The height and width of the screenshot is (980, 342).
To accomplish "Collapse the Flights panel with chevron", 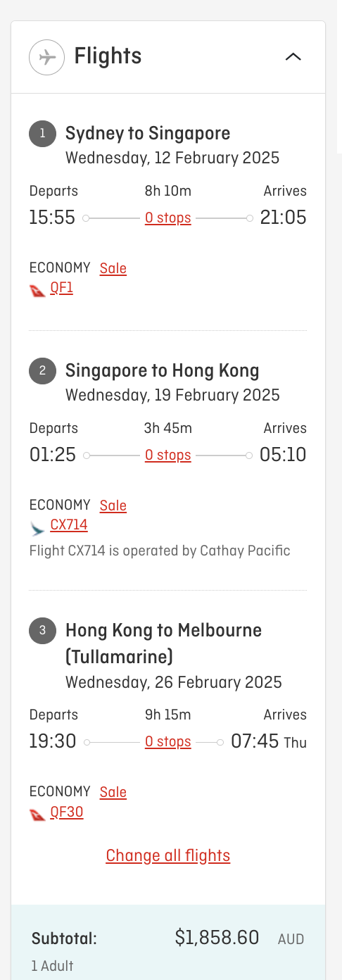I will click(x=293, y=57).
